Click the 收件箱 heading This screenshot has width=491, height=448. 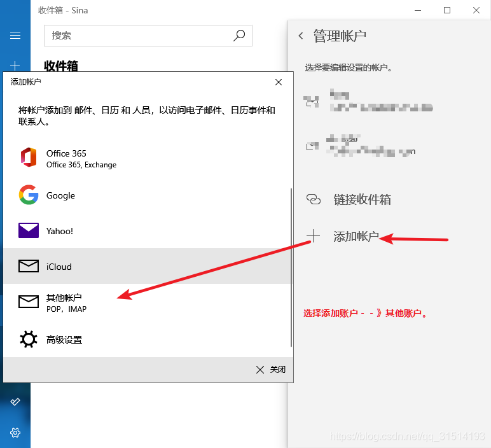(x=61, y=66)
